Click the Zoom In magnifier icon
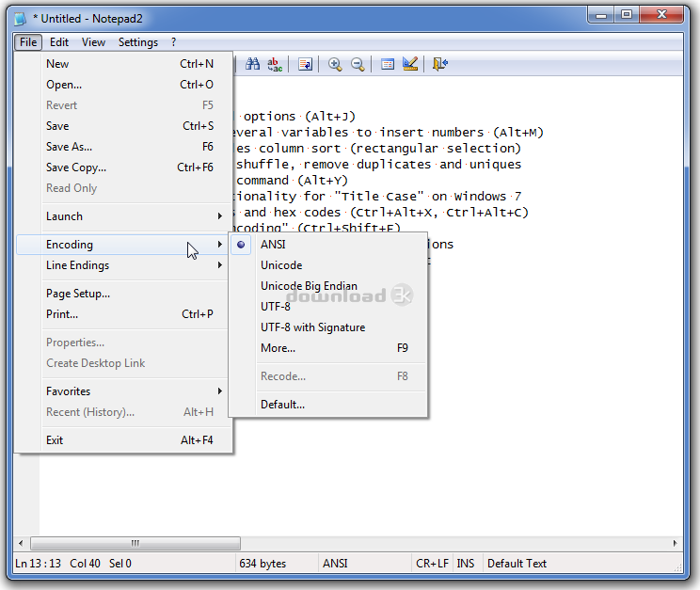700x590 pixels. [335, 64]
